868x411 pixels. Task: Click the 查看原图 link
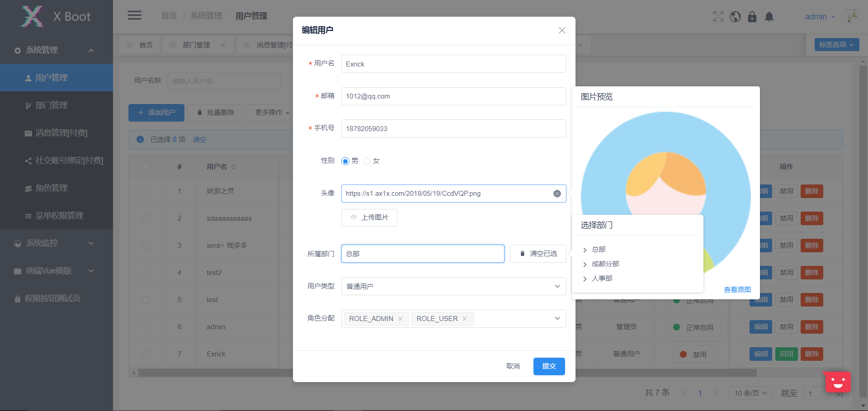(x=737, y=289)
